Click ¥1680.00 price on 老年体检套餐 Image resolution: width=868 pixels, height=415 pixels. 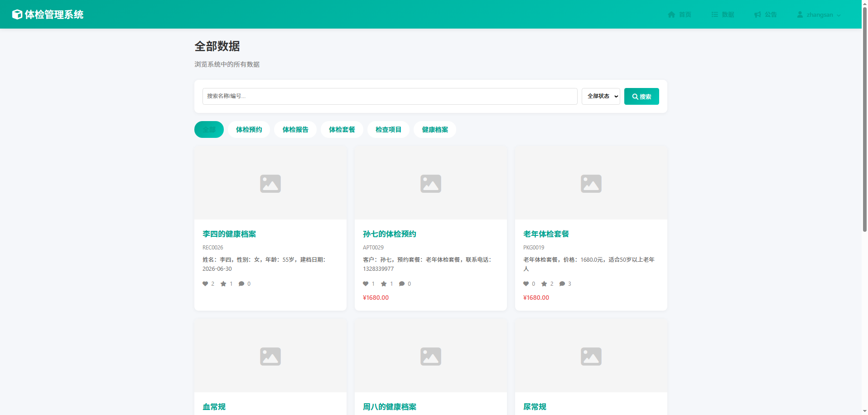click(536, 298)
